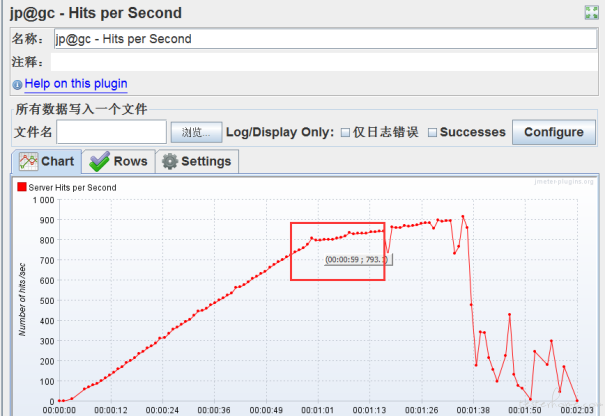Click the chart tooltip showing 00:00:59
The width and height of the screenshot is (605, 417).
tap(357, 260)
